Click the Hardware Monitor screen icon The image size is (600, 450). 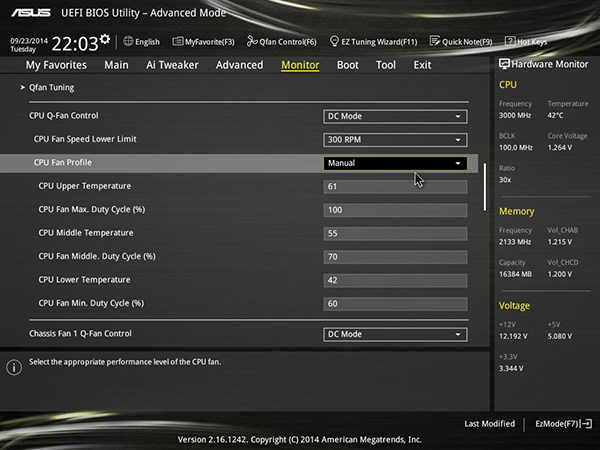click(504, 64)
